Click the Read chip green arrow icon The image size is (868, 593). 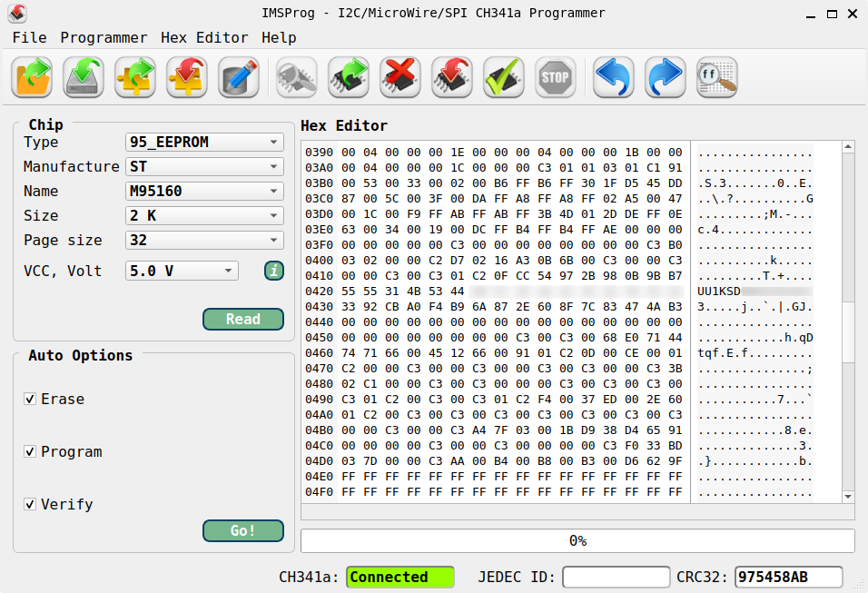pyautogui.click(x=348, y=77)
